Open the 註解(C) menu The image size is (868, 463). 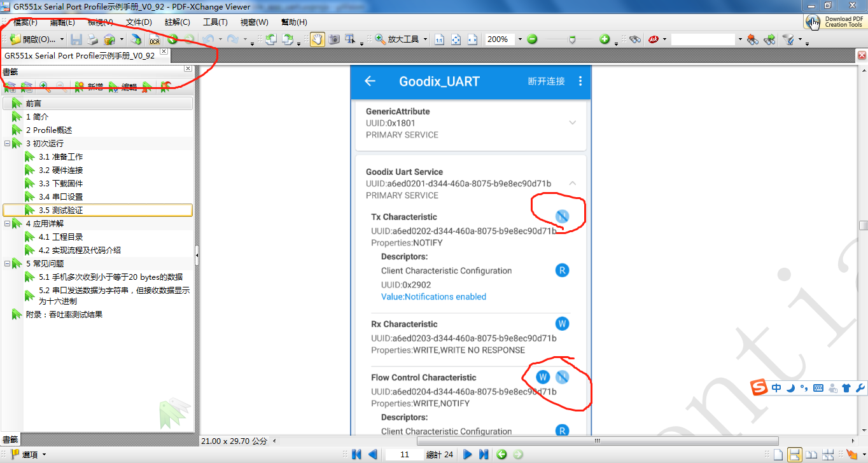[x=178, y=22]
